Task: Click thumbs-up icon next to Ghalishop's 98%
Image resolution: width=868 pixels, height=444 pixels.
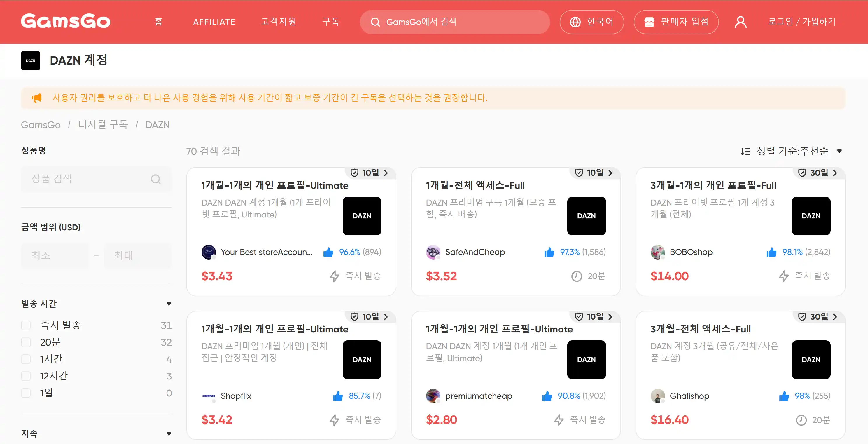Action: coord(784,396)
